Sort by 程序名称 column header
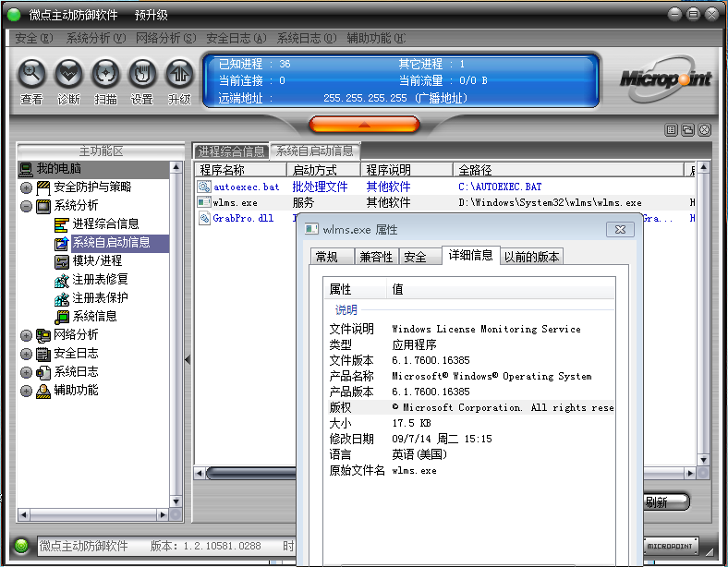728x567 pixels. click(240, 170)
